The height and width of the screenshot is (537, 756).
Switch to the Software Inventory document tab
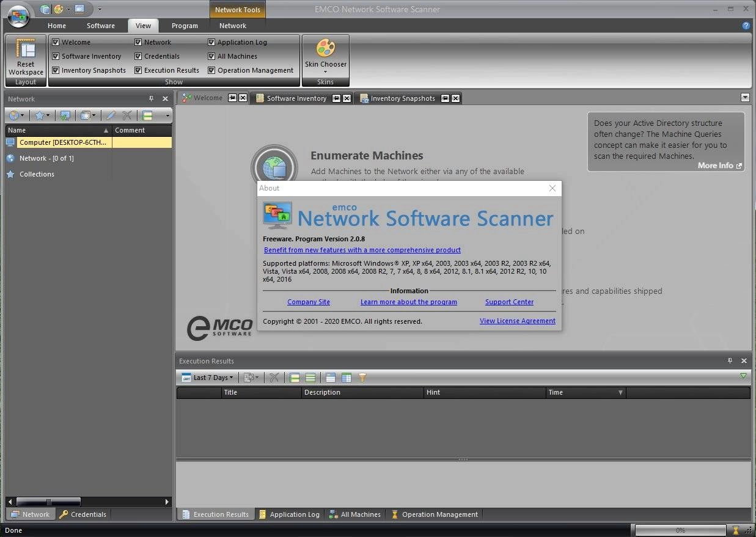click(296, 98)
